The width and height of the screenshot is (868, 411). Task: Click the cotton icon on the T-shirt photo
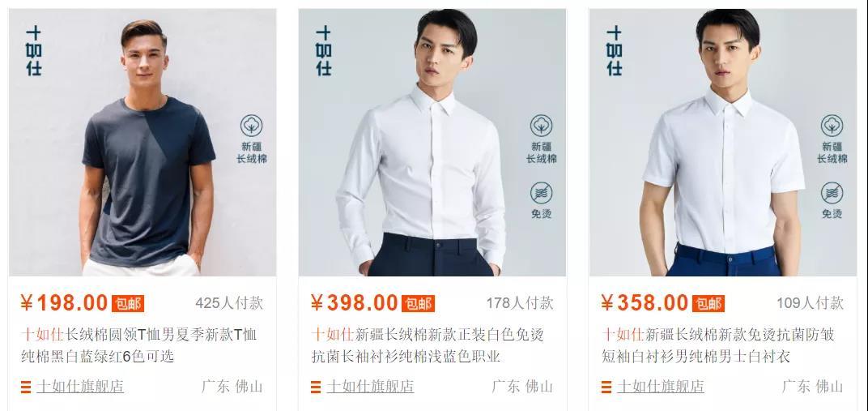[x=251, y=126]
